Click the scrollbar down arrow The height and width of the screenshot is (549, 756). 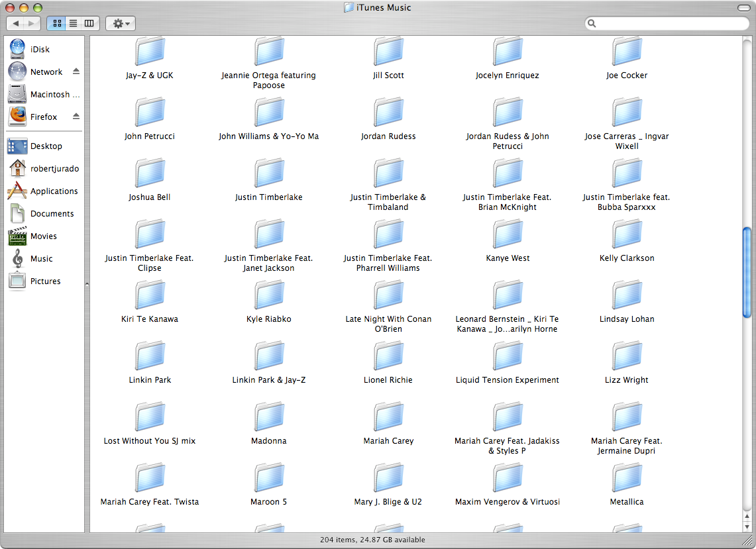[x=747, y=527]
